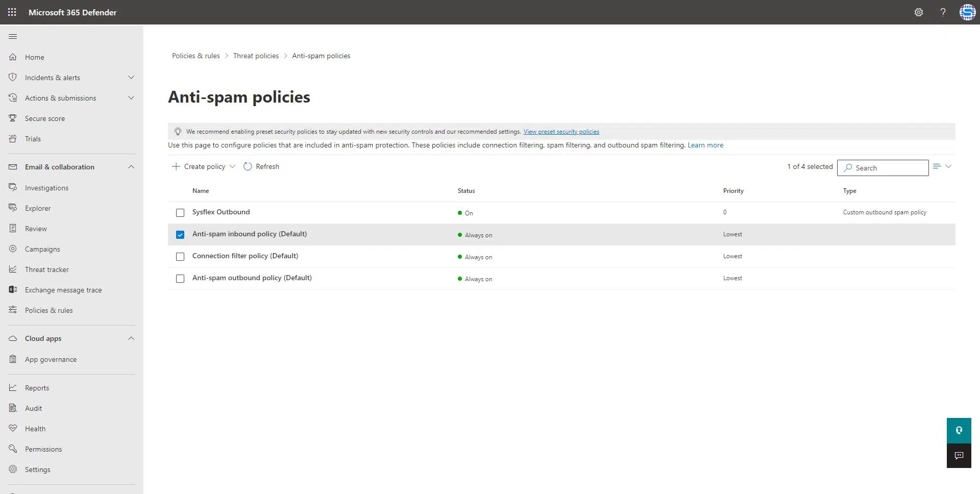Focus the Search policies field

tap(883, 168)
